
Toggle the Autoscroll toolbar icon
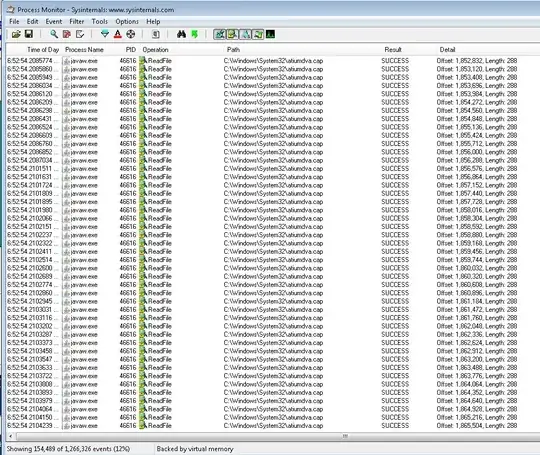pos(67,34)
